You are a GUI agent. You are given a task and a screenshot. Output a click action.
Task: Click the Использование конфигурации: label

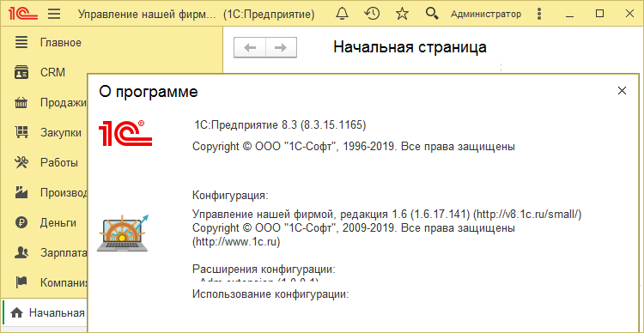coord(270,294)
